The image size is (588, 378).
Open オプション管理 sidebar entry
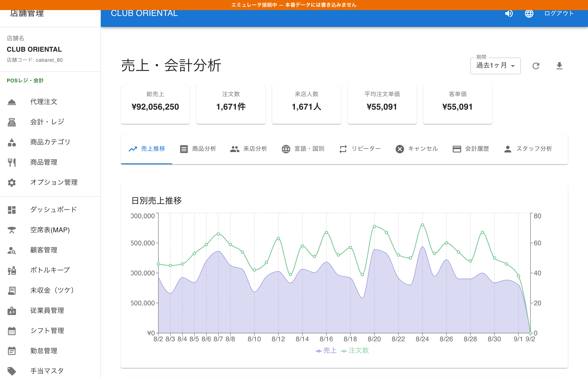point(50,182)
